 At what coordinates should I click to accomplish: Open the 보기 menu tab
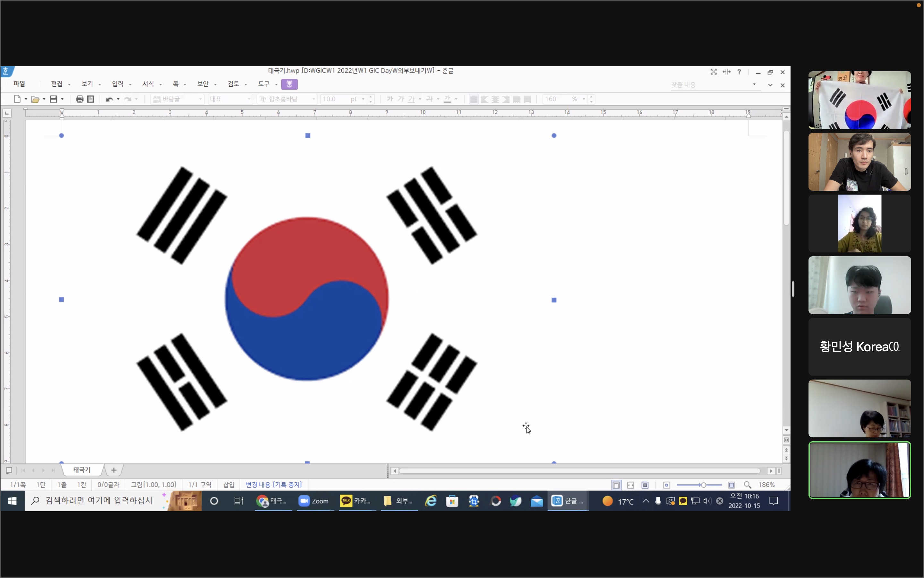pos(87,84)
